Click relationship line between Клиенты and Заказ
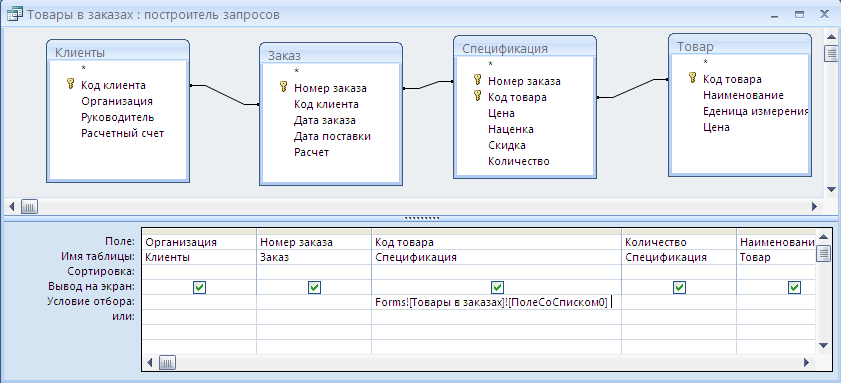Screen dimensions: 841x383 click(x=224, y=95)
